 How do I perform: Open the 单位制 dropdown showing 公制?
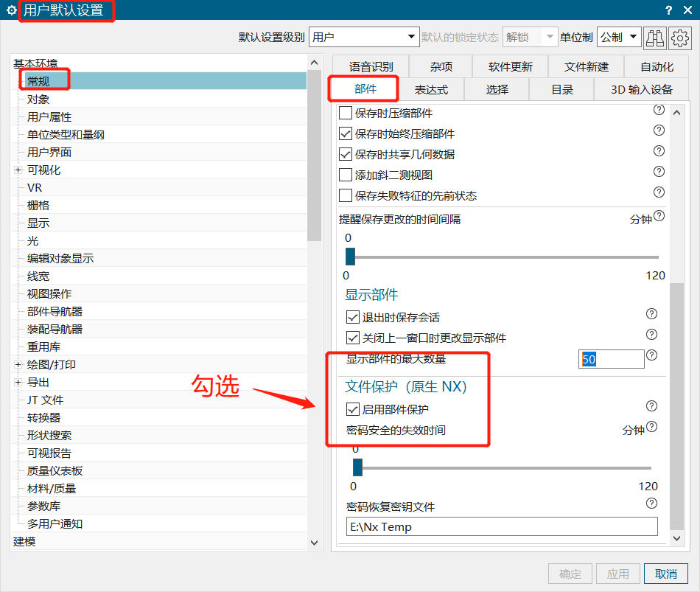click(x=619, y=37)
